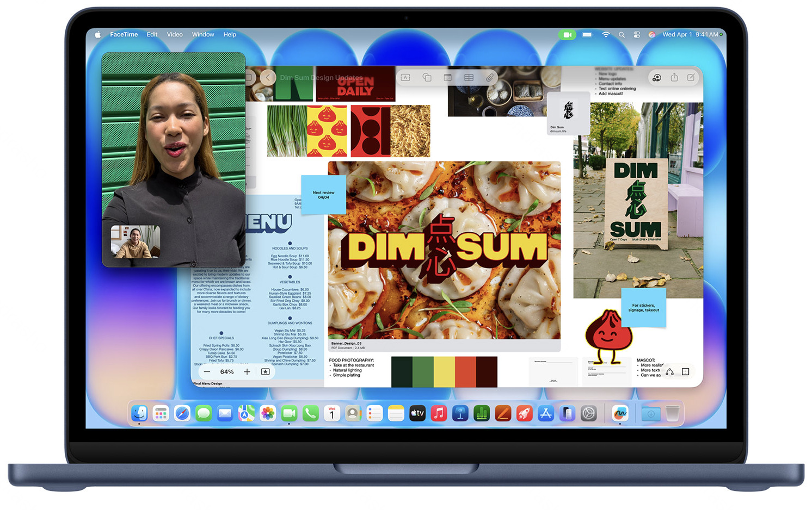
Task: Go back using the board chevron
Action: pos(267,78)
